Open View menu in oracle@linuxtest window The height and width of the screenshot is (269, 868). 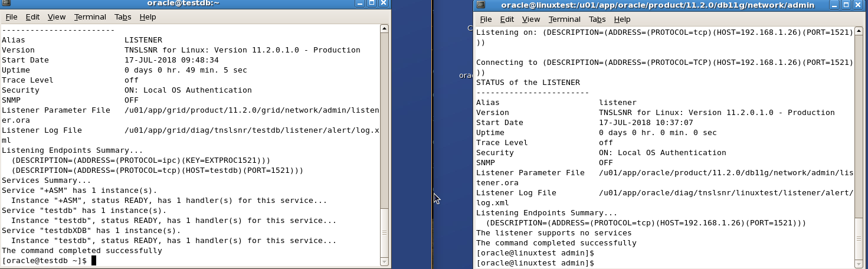click(531, 19)
